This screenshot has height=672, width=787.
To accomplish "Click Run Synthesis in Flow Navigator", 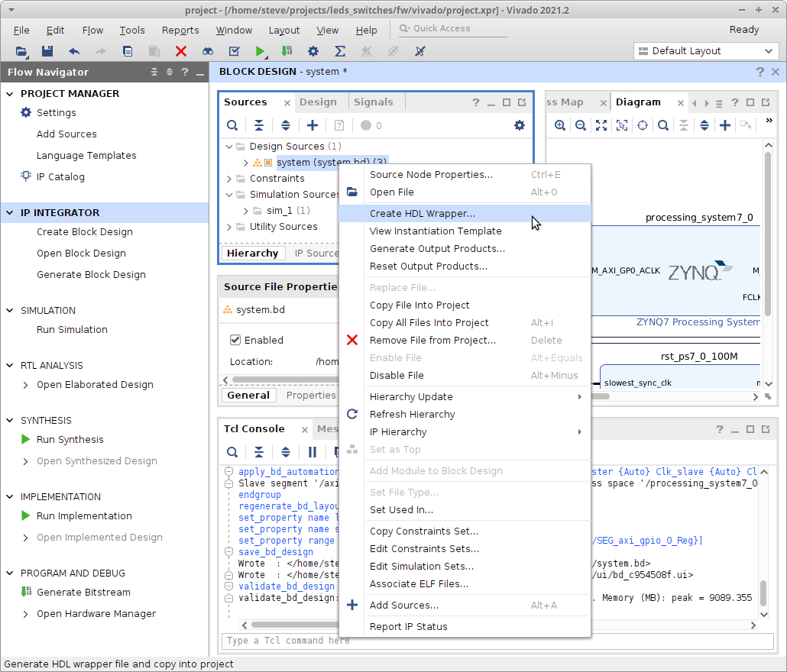I will 70,440.
